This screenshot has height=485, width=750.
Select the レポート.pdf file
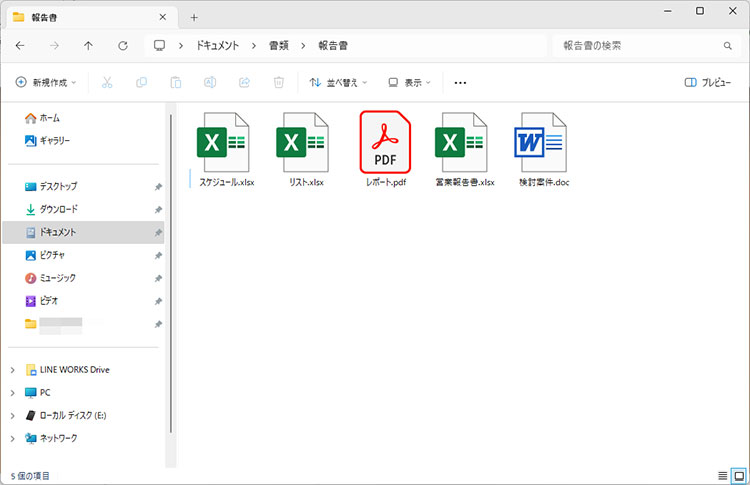tap(385, 150)
